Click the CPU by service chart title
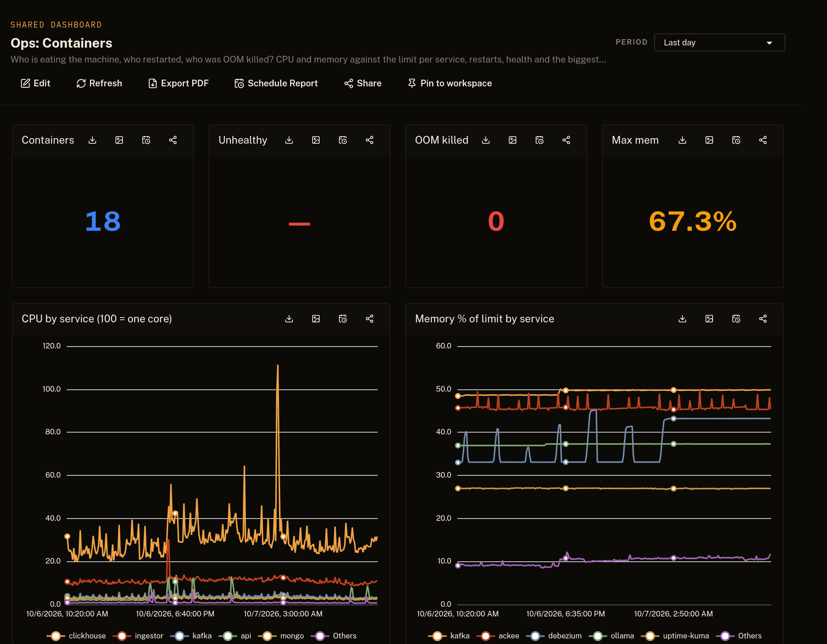827x644 pixels. pyautogui.click(x=96, y=319)
